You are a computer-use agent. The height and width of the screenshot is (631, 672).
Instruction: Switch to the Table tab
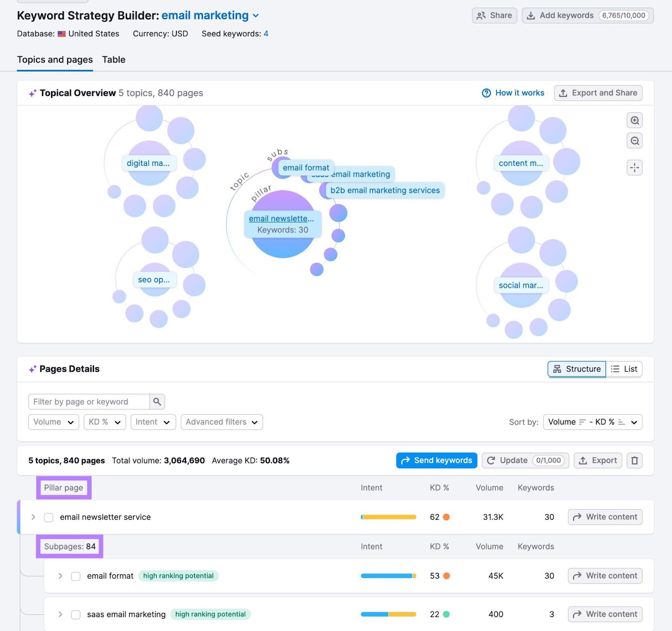[x=113, y=60]
